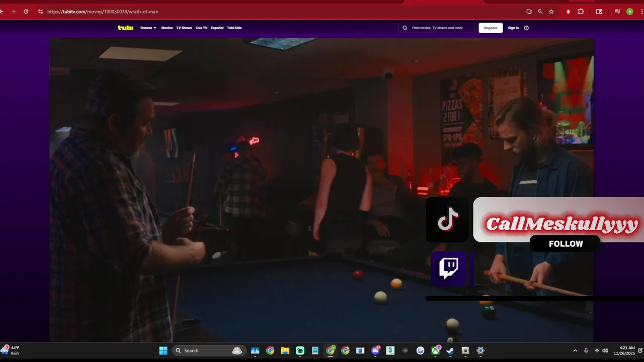Click the search field for movies and shows
Image resolution: width=644 pixels, height=362 pixels.
[437, 28]
